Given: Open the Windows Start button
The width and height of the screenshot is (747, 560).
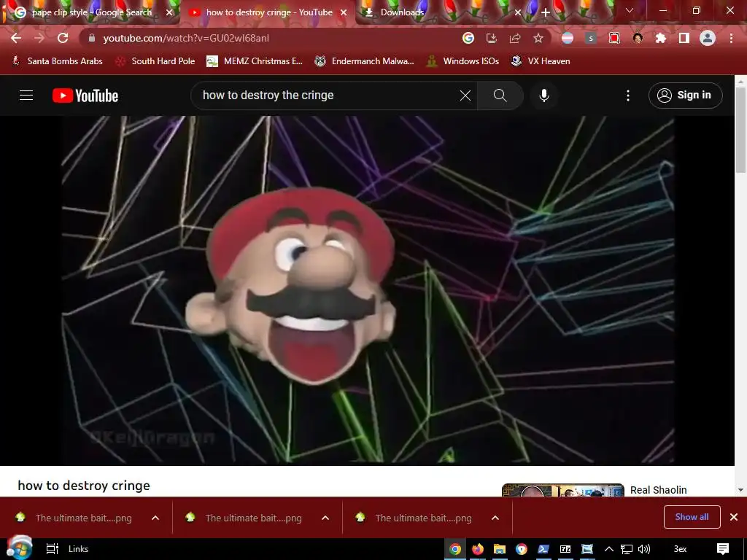Looking at the screenshot, I should (x=19, y=548).
